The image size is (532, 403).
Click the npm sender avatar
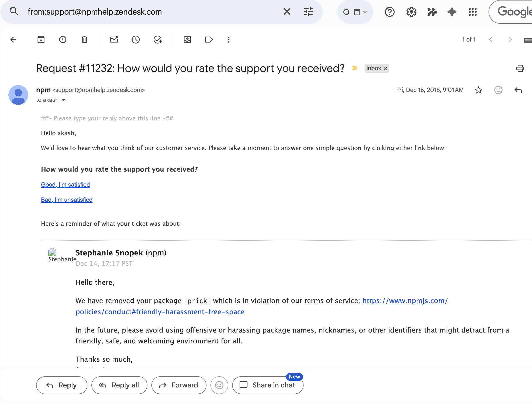pos(18,95)
